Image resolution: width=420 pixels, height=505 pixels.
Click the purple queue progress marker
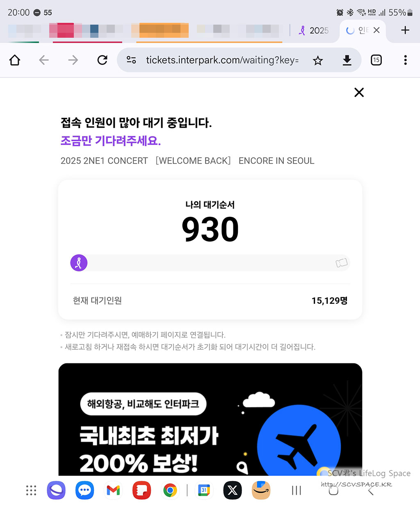(x=79, y=263)
